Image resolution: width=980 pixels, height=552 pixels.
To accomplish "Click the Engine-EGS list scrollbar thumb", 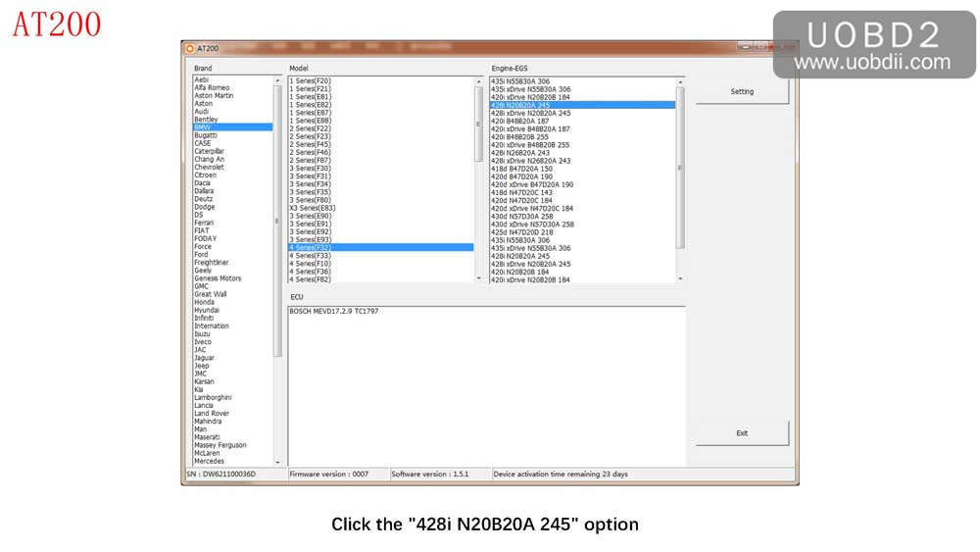I will 680,168.
